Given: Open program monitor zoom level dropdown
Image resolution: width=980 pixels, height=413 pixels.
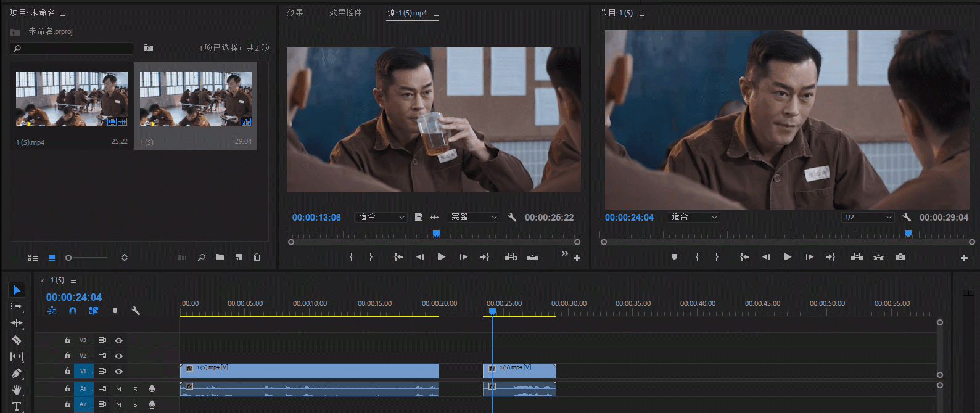Looking at the screenshot, I should point(694,217).
